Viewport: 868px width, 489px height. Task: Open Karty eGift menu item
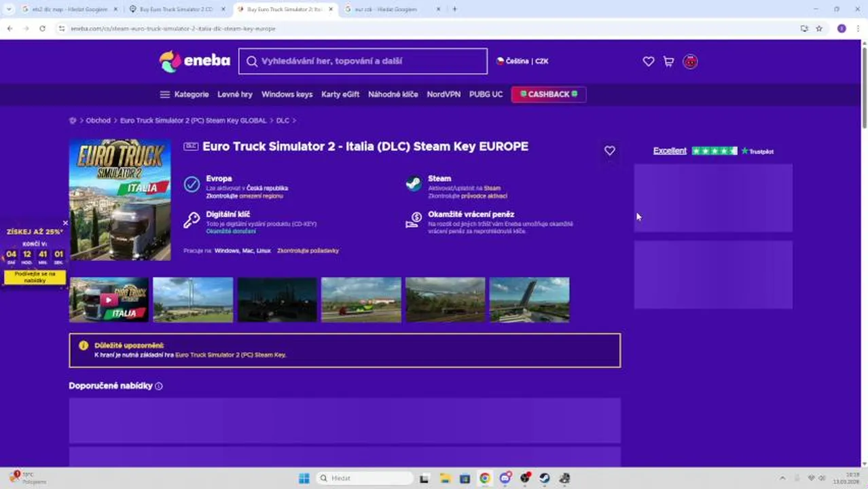click(340, 94)
